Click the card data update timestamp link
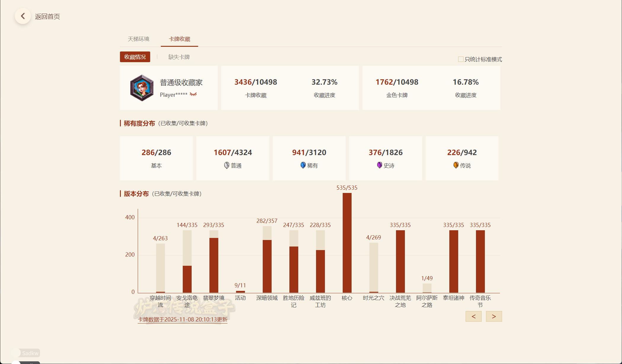Screen dimensions: 622x364 [182, 320]
